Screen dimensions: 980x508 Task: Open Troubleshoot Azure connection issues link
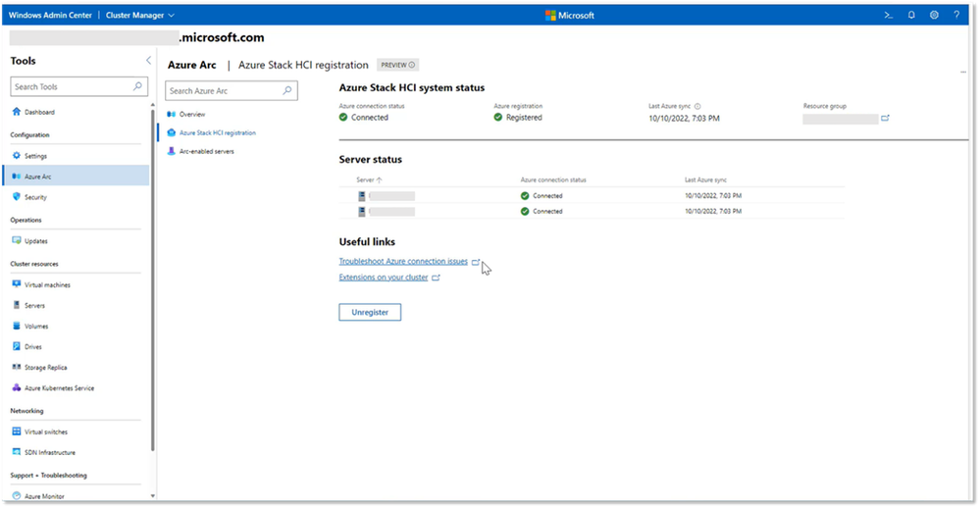point(403,261)
